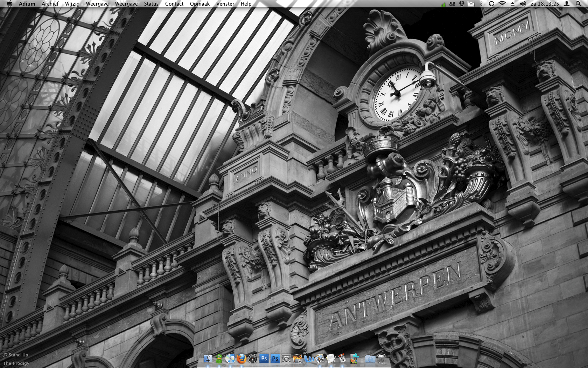Image resolution: width=588 pixels, height=368 pixels.
Task: Open the Bluetooth status menu
Action: 481,4
